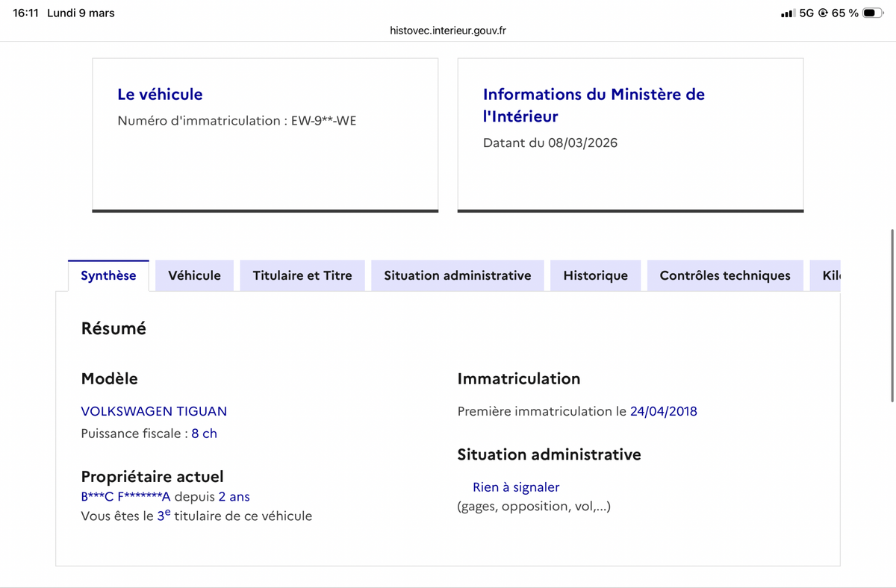Tap the orientation lock status icon

(824, 13)
